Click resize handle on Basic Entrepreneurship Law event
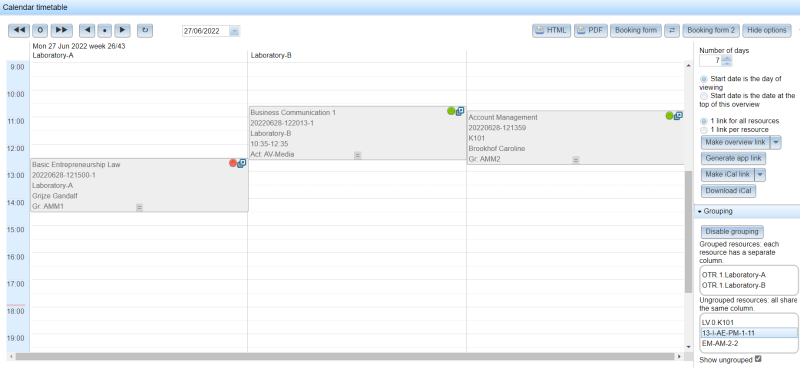This screenshot has height=368, width=800. (139, 207)
